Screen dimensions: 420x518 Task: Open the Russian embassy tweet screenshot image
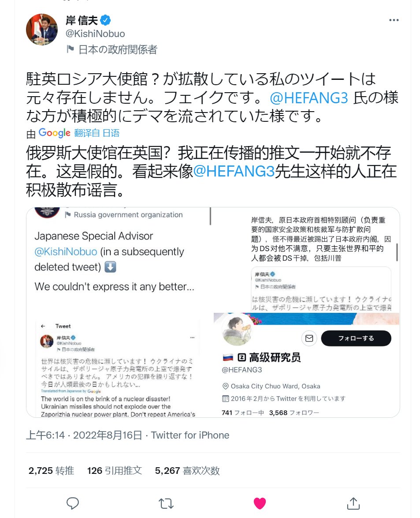[119, 312]
